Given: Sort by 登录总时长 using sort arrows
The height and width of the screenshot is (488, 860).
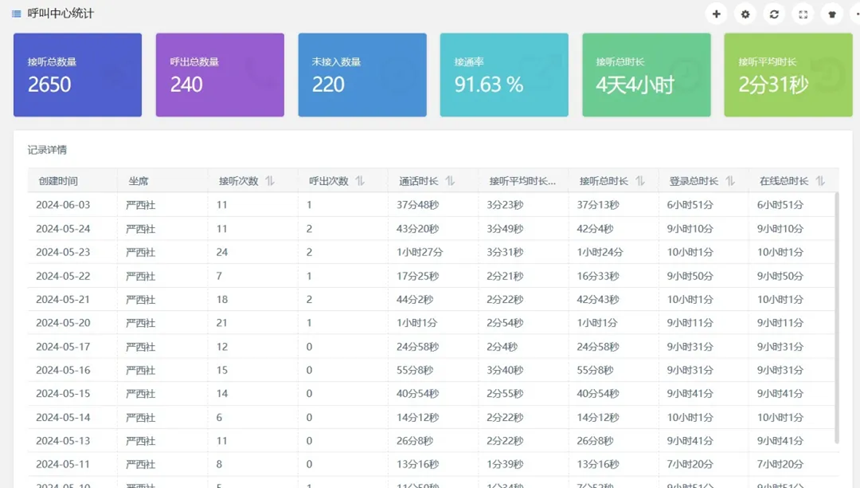Looking at the screenshot, I should [x=730, y=181].
